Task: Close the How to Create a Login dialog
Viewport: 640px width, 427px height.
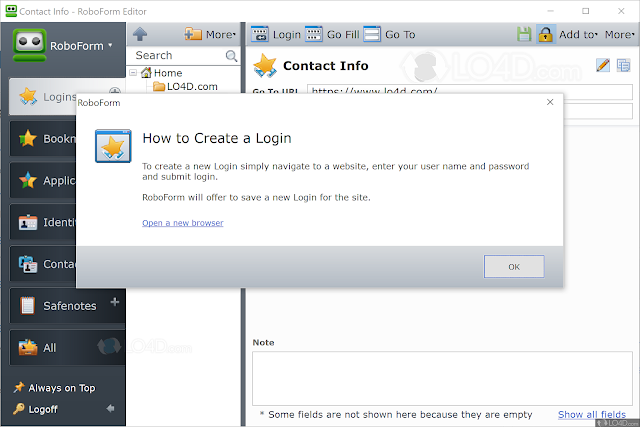Action: [x=550, y=102]
